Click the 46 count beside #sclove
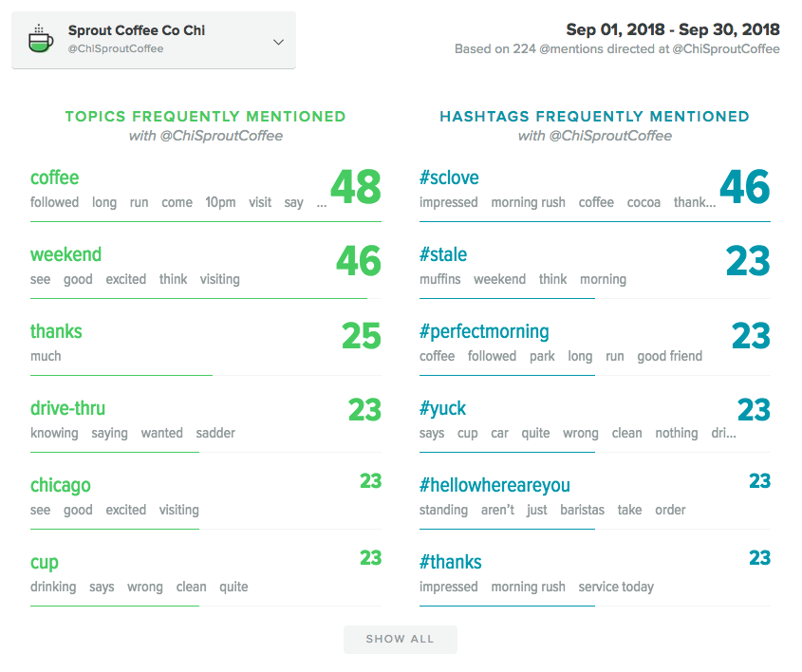Screen dimensions: 802x672 (744, 187)
